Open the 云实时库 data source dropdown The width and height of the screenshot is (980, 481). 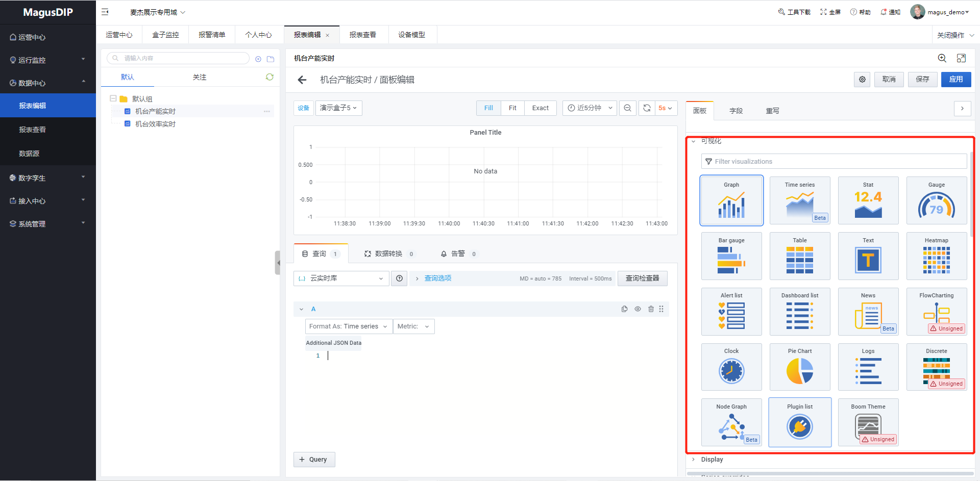click(341, 279)
